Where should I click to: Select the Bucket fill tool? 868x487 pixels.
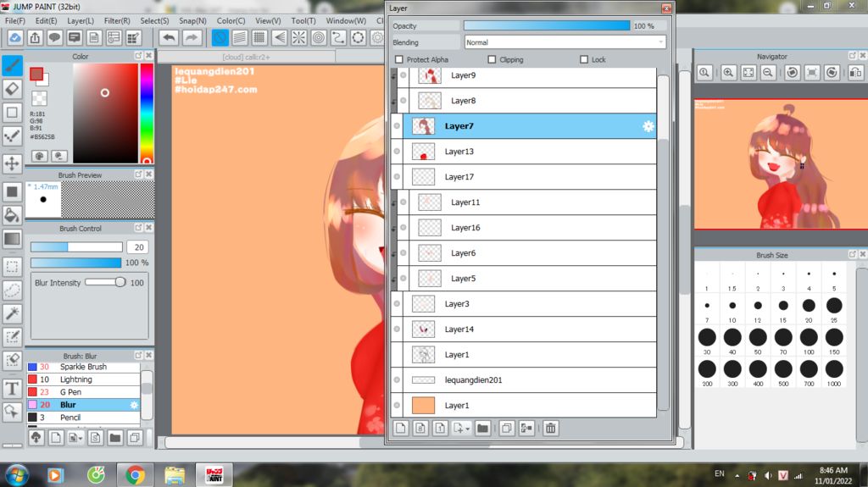(x=12, y=215)
